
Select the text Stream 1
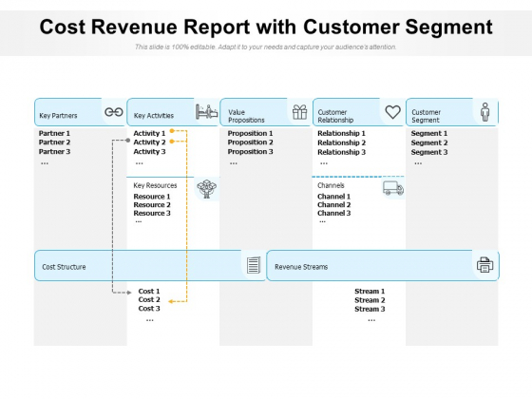(370, 291)
